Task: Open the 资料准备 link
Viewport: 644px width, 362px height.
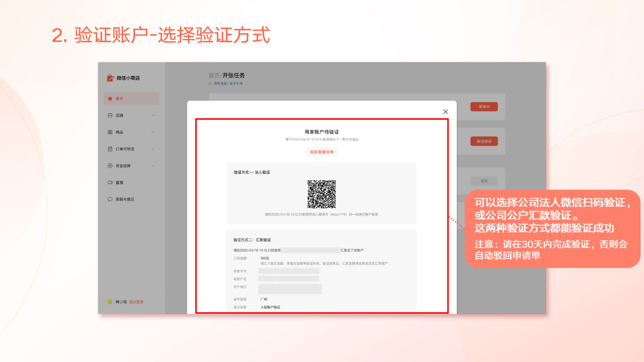Action: point(221,83)
